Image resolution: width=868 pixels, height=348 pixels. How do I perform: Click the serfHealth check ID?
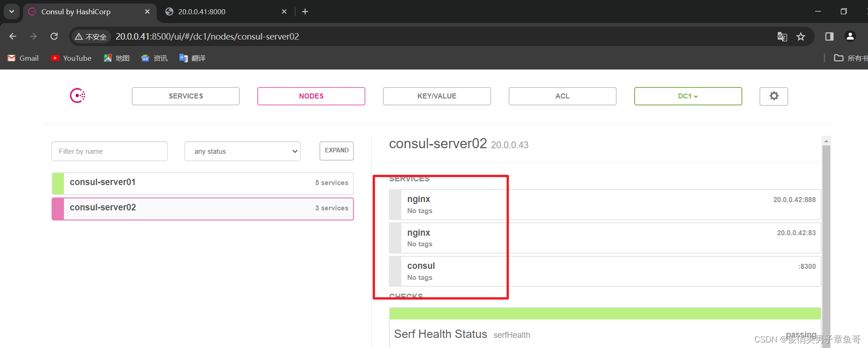[x=512, y=335]
